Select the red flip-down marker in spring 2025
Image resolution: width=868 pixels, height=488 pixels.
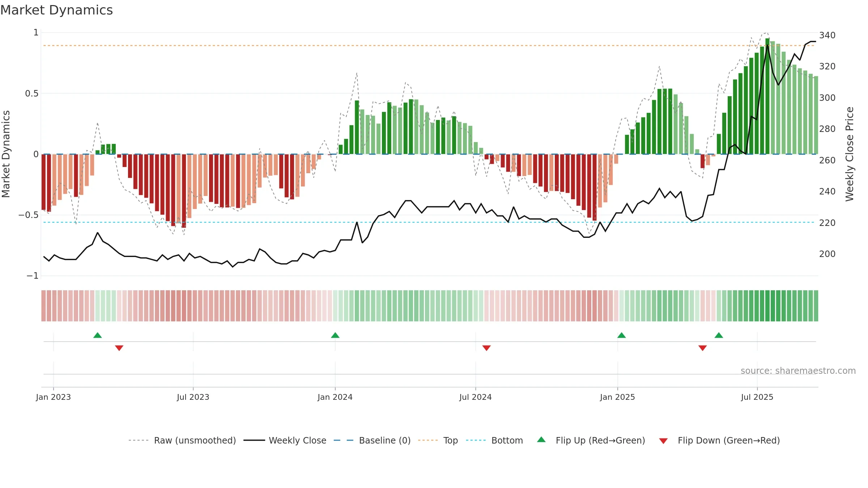click(x=703, y=348)
